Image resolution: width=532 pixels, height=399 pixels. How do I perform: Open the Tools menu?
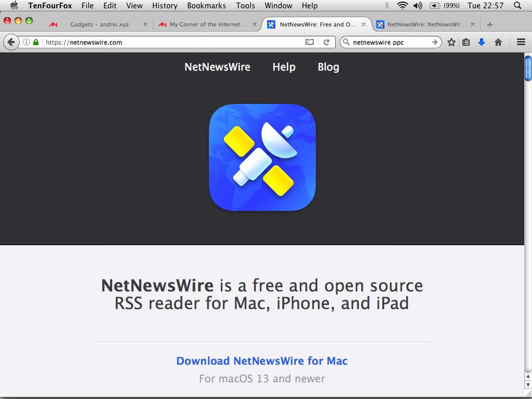pyautogui.click(x=245, y=5)
